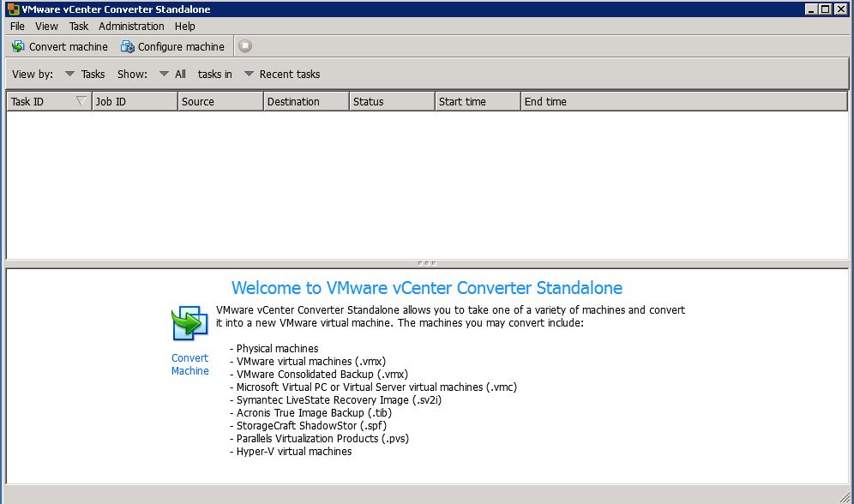Click 'Parallels Virtualization Products (.pvs)' text
The height and width of the screenshot is (504, 854).
click(x=322, y=439)
